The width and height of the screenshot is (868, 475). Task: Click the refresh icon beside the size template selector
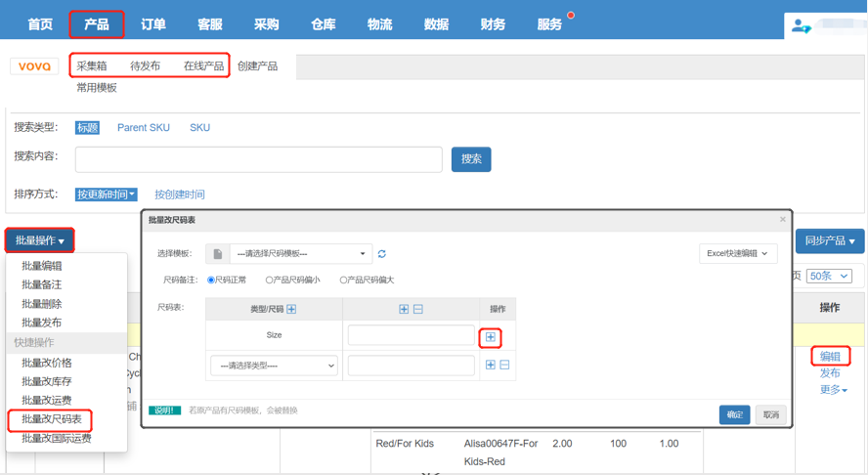click(x=381, y=254)
